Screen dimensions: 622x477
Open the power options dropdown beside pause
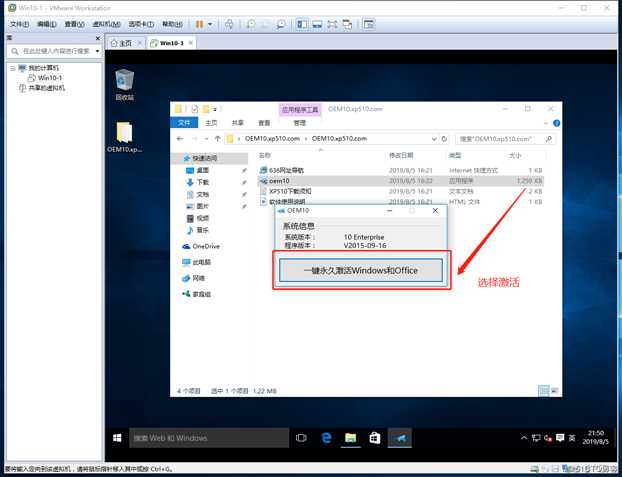pyautogui.click(x=210, y=25)
